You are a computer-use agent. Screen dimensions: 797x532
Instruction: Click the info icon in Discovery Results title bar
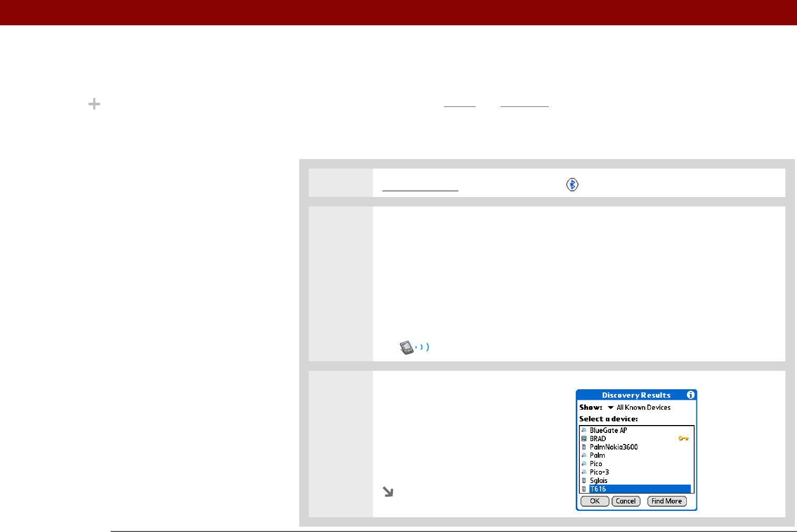[x=691, y=395]
